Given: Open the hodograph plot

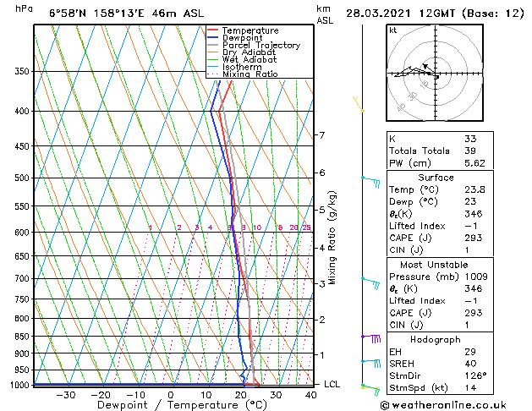Looking at the screenshot, I should coord(435,73).
